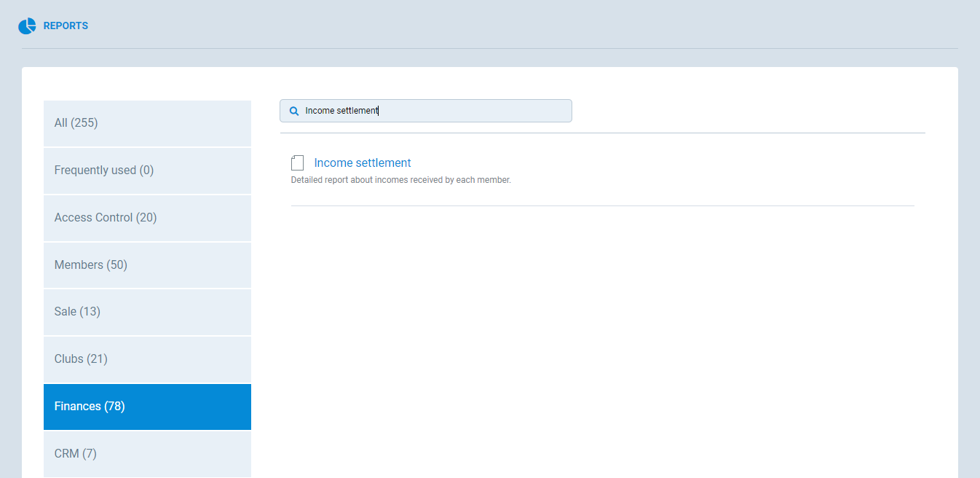Image resolution: width=980 pixels, height=478 pixels.
Task: Click empty right end of the search field
Action: coord(539,111)
